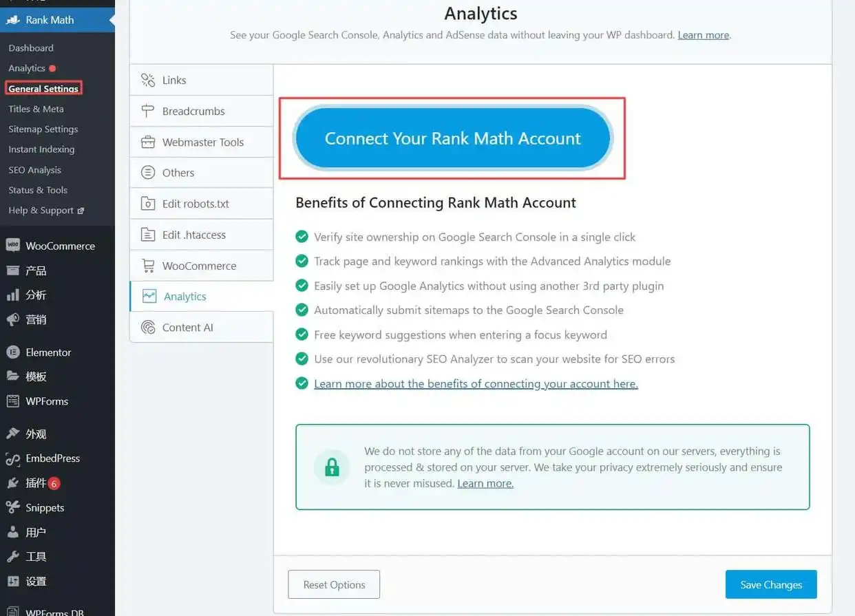
Task: Click the Edit robots.txt file icon
Action: click(148, 204)
